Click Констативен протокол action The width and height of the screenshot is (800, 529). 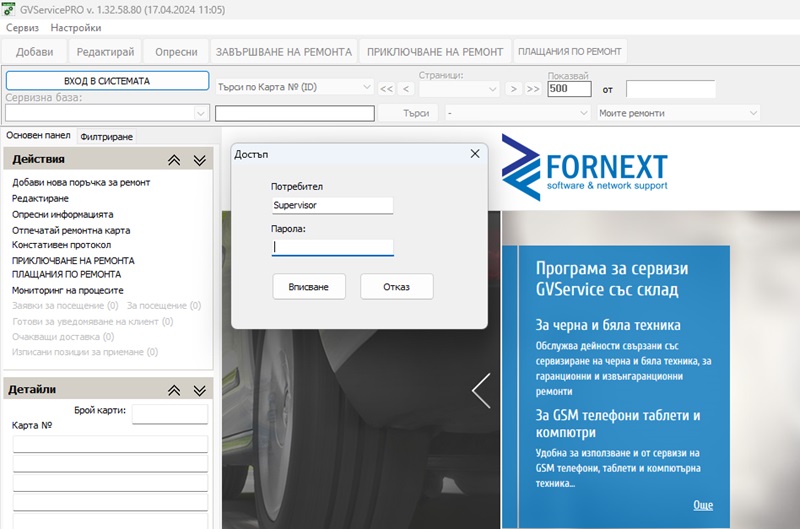click(61, 245)
